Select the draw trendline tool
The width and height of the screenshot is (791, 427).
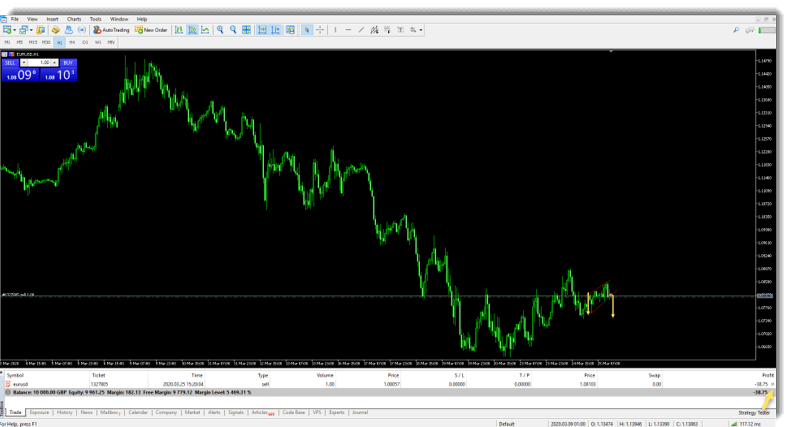click(361, 30)
